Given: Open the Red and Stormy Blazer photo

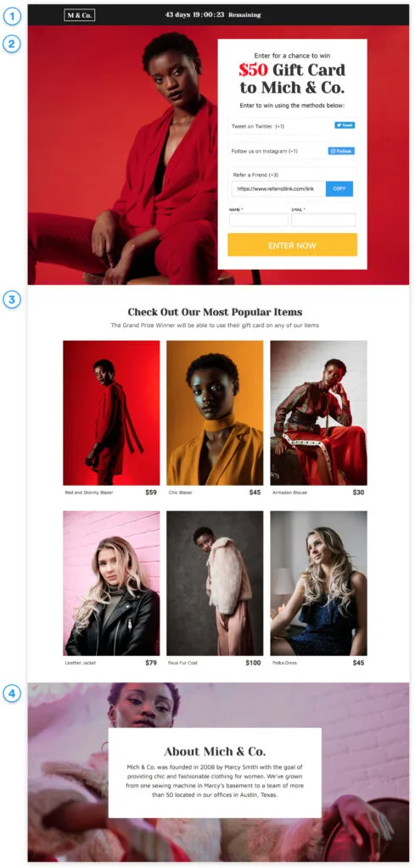Looking at the screenshot, I should coord(111,413).
